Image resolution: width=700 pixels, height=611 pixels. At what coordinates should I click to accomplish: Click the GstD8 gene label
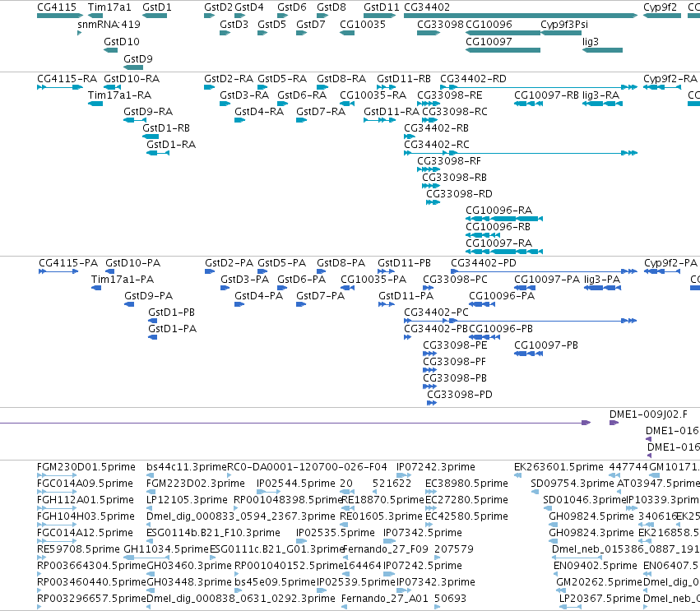331,7
